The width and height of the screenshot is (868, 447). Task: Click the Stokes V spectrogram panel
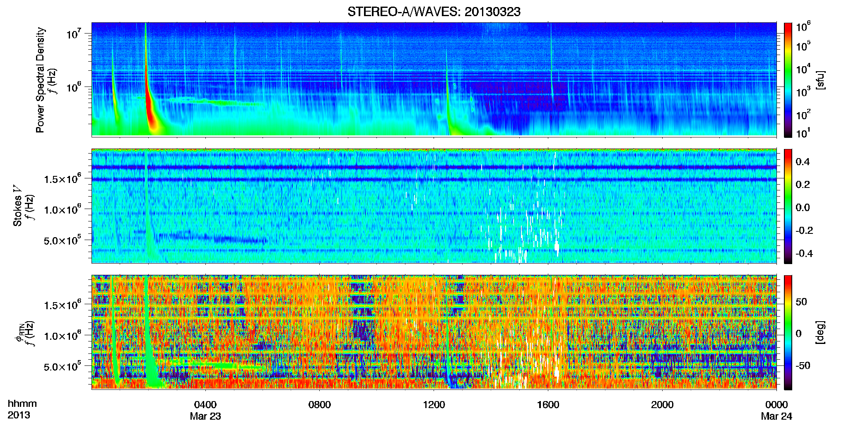tap(434, 206)
